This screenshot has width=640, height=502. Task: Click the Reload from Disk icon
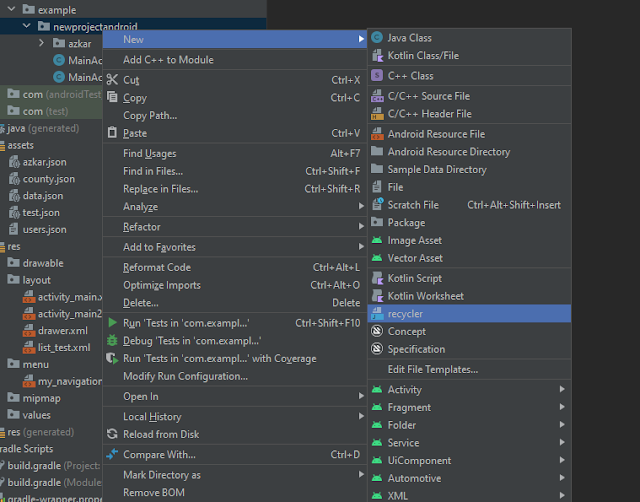pos(111,434)
